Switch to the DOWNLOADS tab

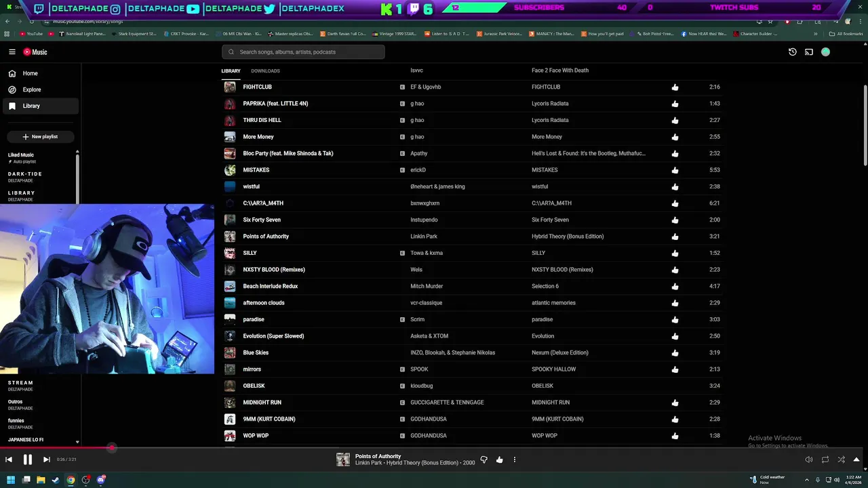pyautogui.click(x=265, y=70)
